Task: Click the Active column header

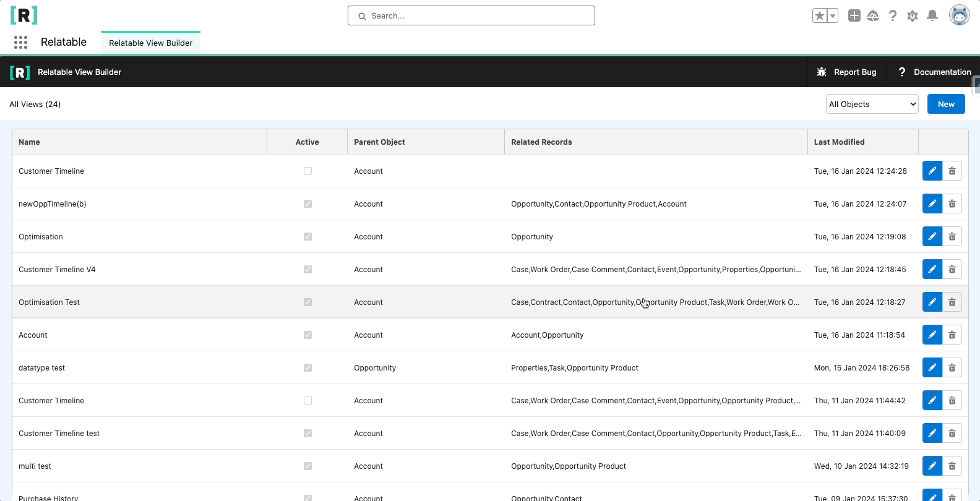Action: 307,142
